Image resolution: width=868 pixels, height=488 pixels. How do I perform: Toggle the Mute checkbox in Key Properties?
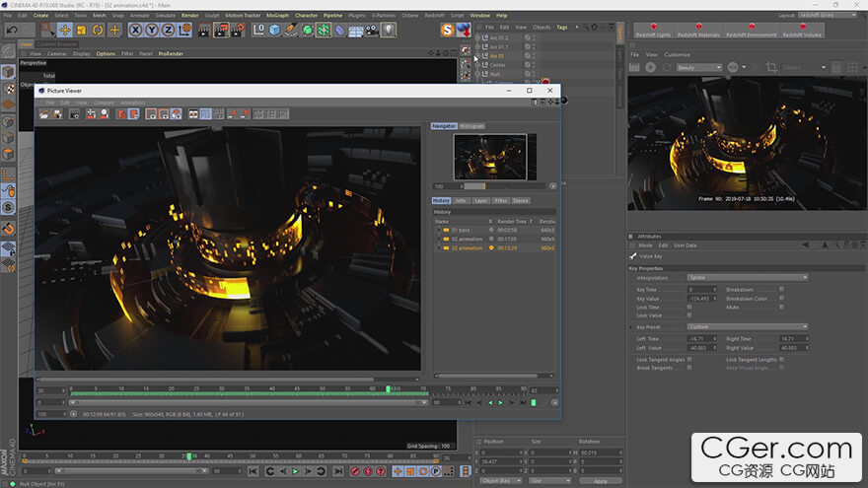[782, 308]
